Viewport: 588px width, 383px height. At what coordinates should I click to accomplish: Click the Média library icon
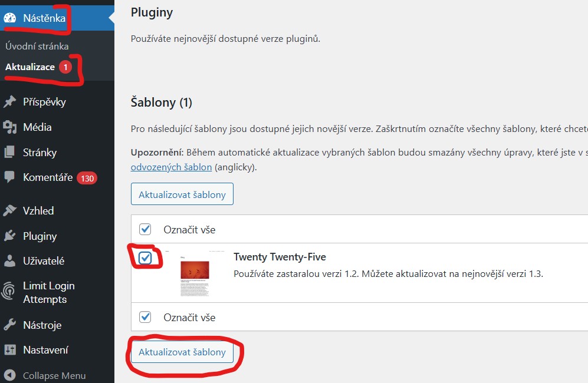9,127
